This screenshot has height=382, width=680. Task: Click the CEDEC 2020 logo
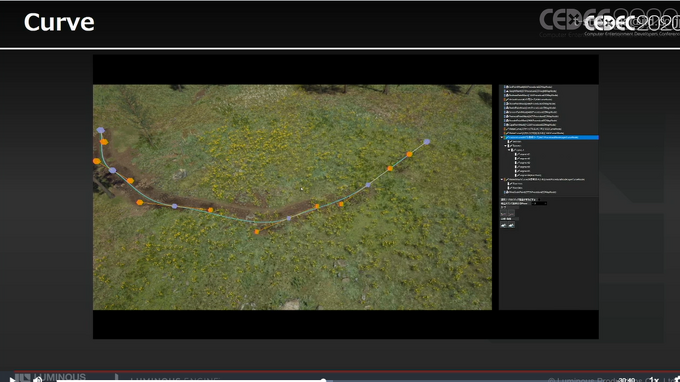pyautogui.click(x=609, y=23)
